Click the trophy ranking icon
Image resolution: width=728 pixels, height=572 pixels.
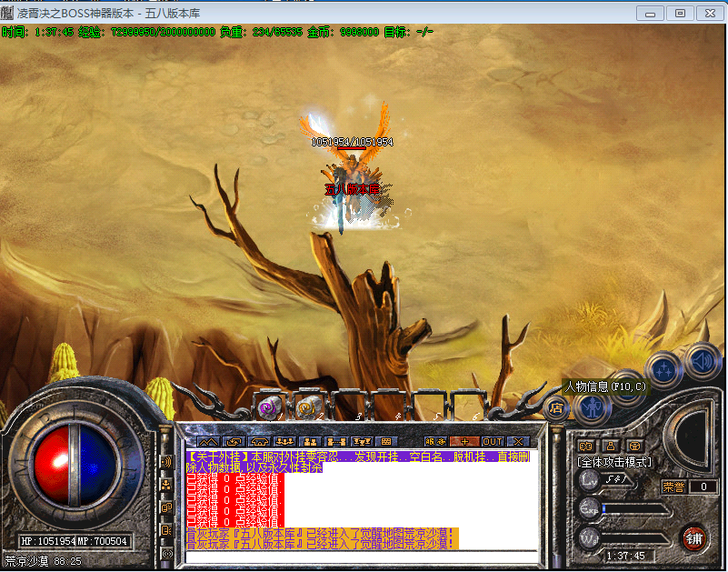click(x=361, y=442)
